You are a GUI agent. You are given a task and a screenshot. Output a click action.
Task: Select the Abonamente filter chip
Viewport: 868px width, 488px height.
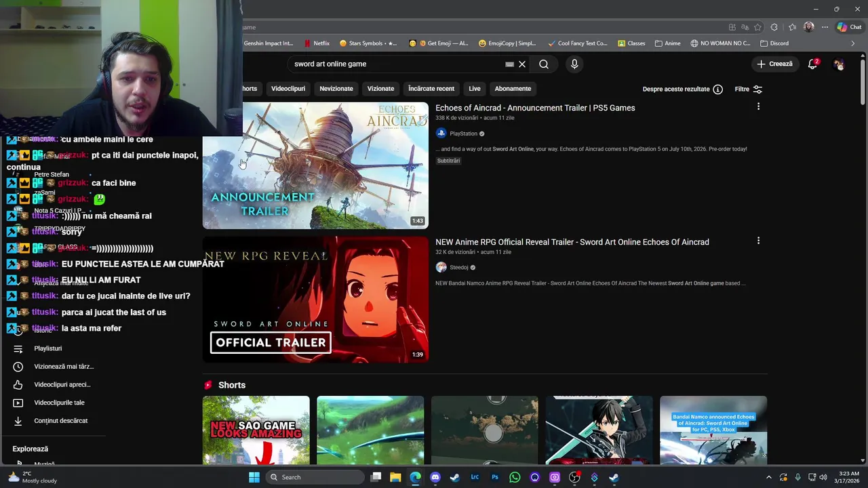[513, 89]
